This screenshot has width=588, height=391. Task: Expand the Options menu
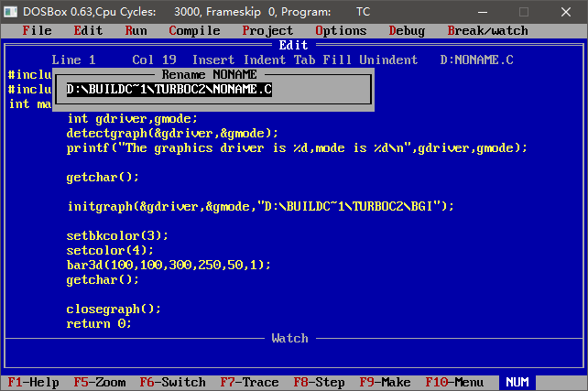(341, 30)
